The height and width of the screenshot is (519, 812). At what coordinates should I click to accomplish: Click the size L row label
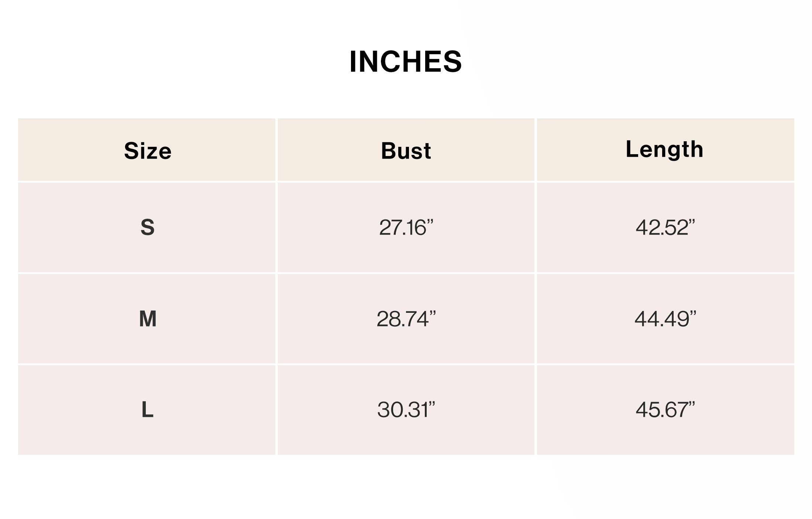pyautogui.click(x=148, y=410)
